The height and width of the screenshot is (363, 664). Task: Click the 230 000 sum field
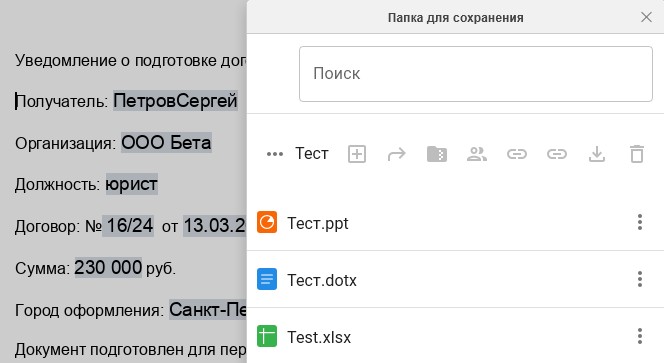[x=108, y=268]
